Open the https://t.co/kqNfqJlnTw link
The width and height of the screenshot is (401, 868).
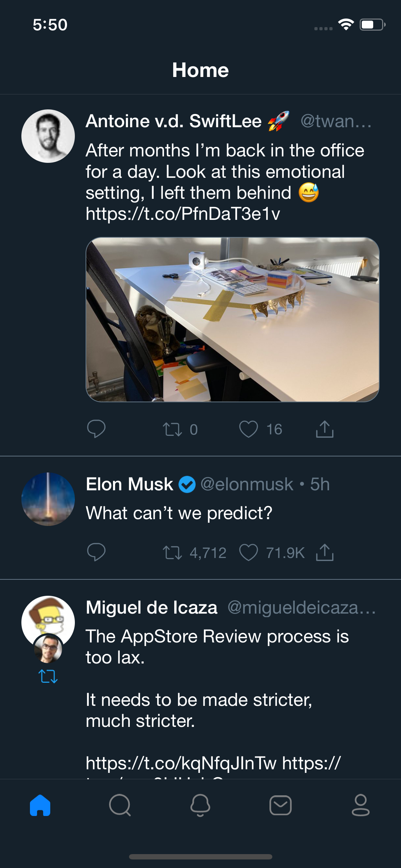181,763
